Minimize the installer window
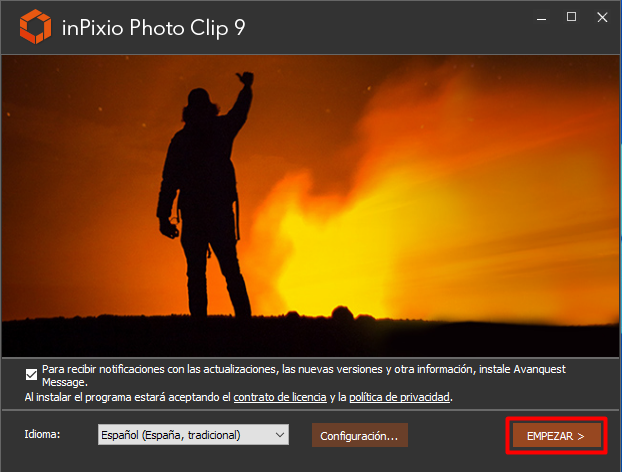The width and height of the screenshot is (622, 472). (541, 18)
